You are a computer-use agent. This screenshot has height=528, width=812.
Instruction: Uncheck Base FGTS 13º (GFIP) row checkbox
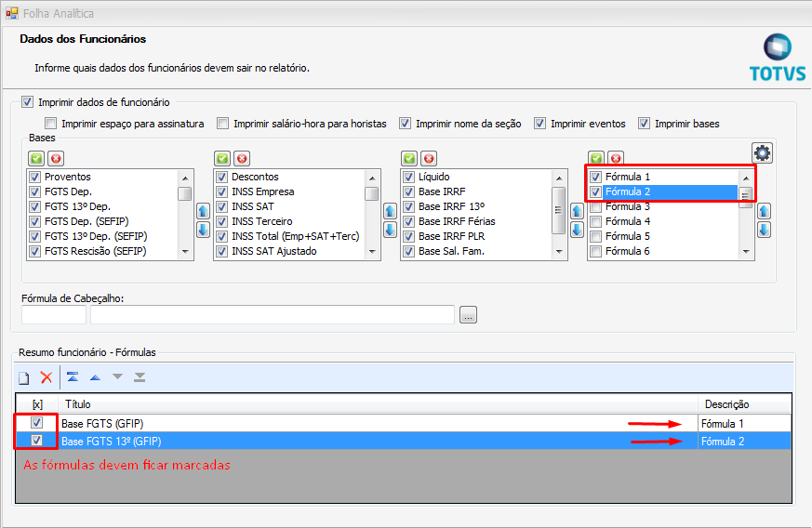[36, 441]
